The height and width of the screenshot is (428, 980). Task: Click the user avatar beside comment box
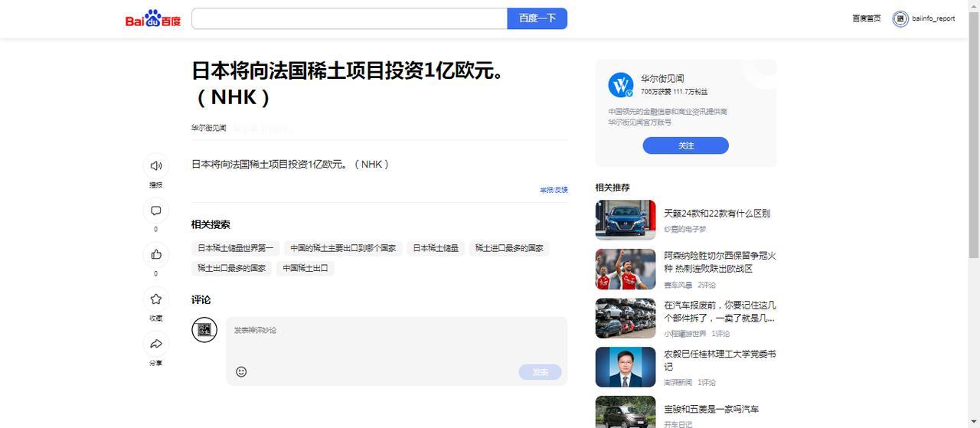204,330
